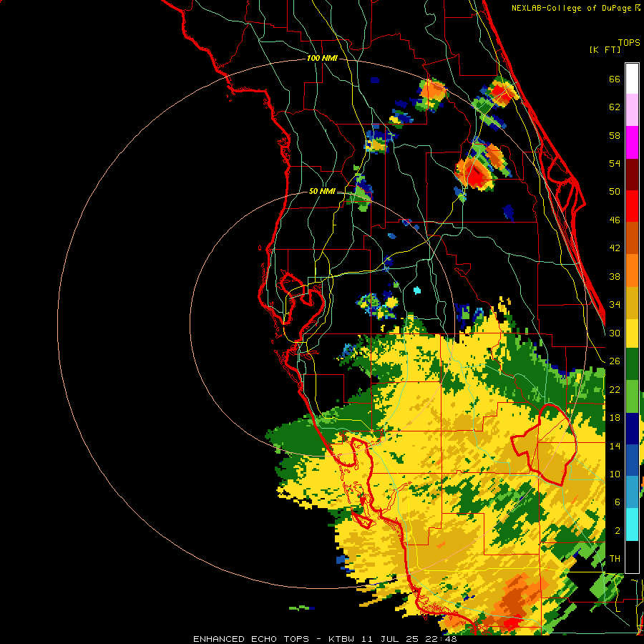Click the "46" legend value
644x644 pixels.
(x=615, y=220)
